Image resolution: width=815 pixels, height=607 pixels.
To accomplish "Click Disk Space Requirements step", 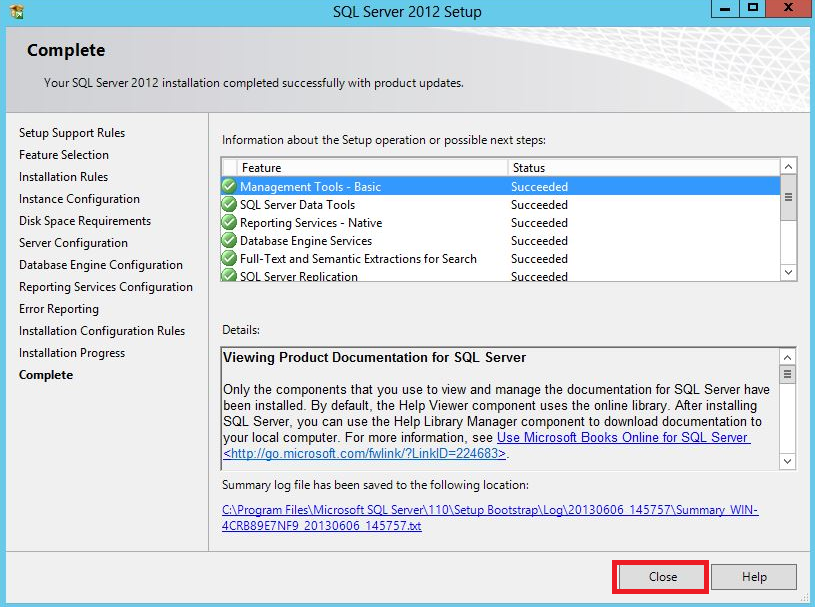I will coord(85,221).
